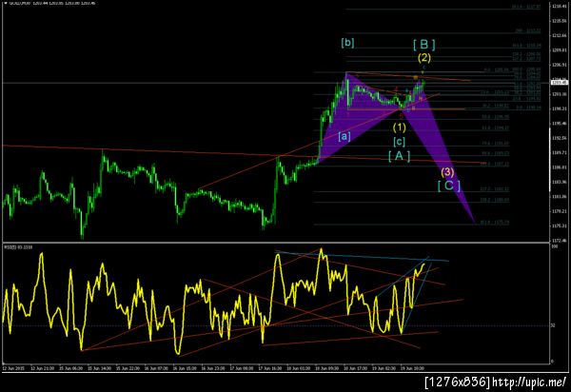Click the orange (3) wave label
Image resolution: width=571 pixels, height=392 pixels.
click(x=447, y=172)
